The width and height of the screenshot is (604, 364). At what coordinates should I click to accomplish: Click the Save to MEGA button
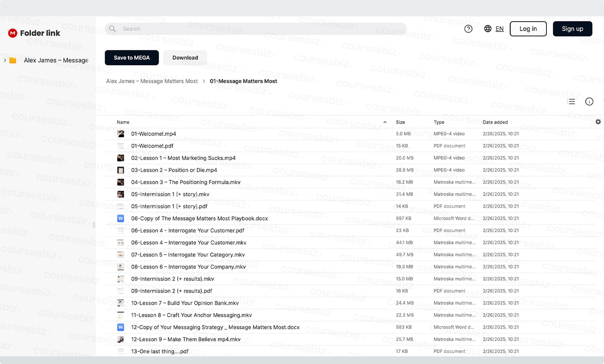pyautogui.click(x=132, y=58)
